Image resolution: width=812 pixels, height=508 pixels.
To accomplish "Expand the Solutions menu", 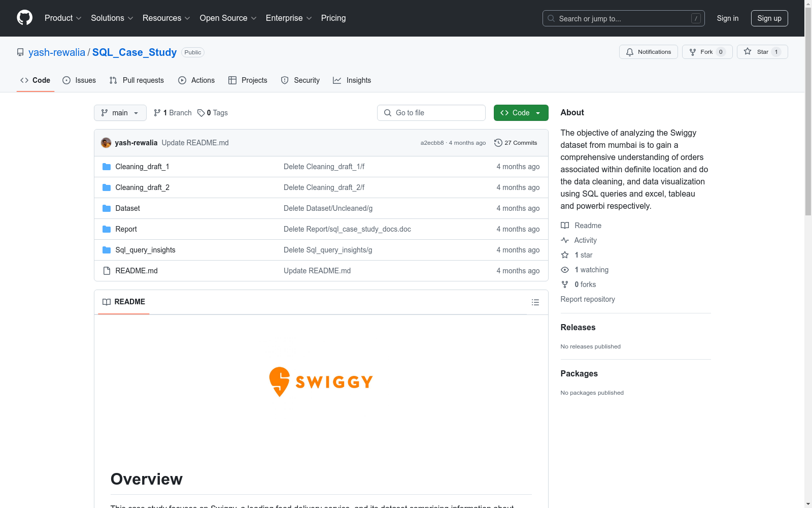I will pyautogui.click(x=112, y=18).
